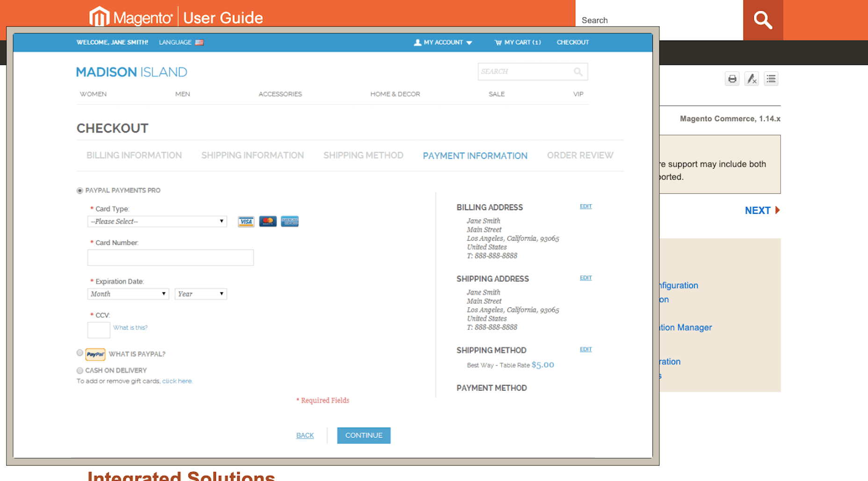868x481 pixels.
Task: Click the store search magnifier icon
Action: [578, 72]
